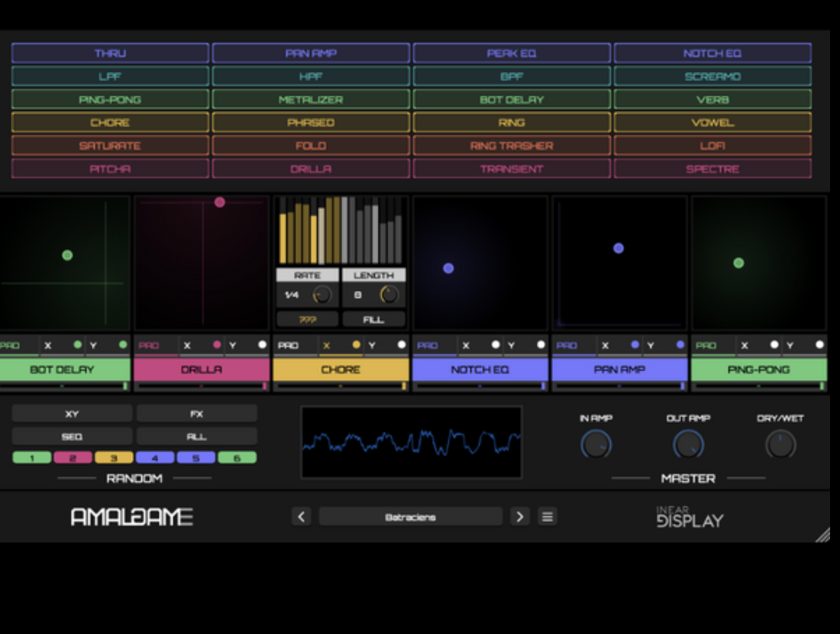
Task: Open the preset list hamburger menu
Action: [547, 516]
